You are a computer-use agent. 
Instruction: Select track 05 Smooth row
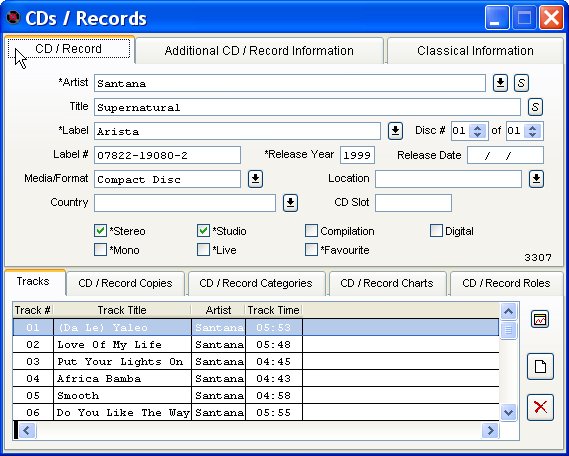[256, 395]
